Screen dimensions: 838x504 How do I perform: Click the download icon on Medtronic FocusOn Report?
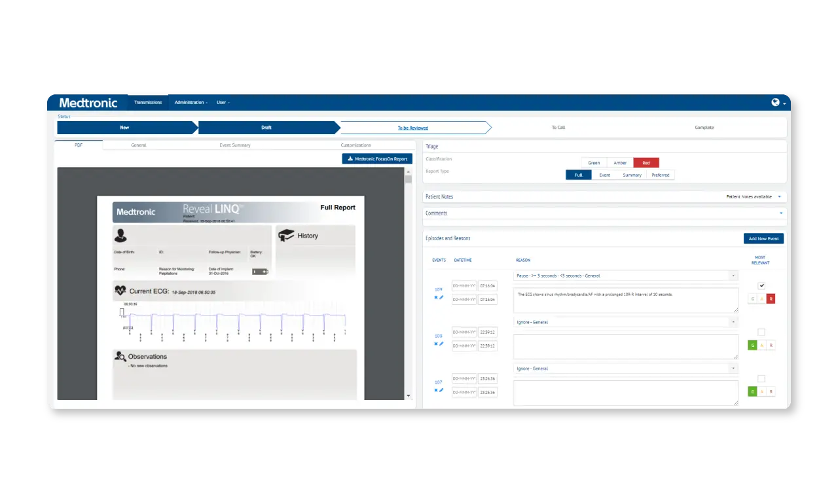[x=350, y=158]
